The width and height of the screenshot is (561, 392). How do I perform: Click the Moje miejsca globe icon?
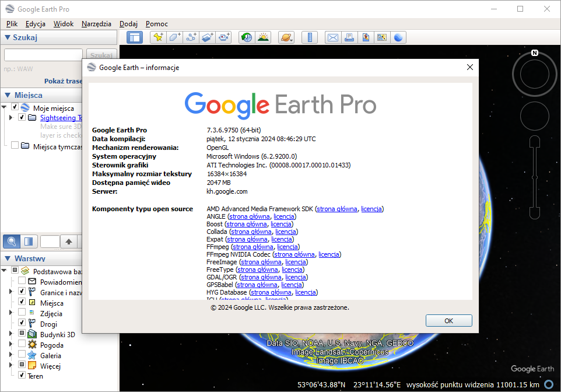tap(25, 107)
